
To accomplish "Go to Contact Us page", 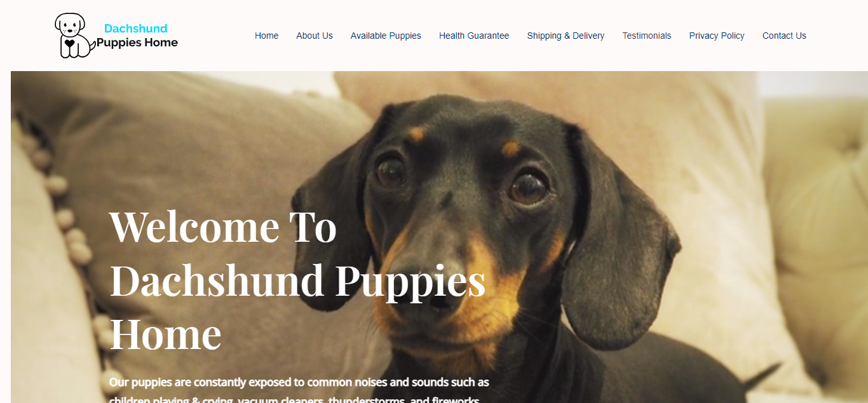I will point(784,36).
